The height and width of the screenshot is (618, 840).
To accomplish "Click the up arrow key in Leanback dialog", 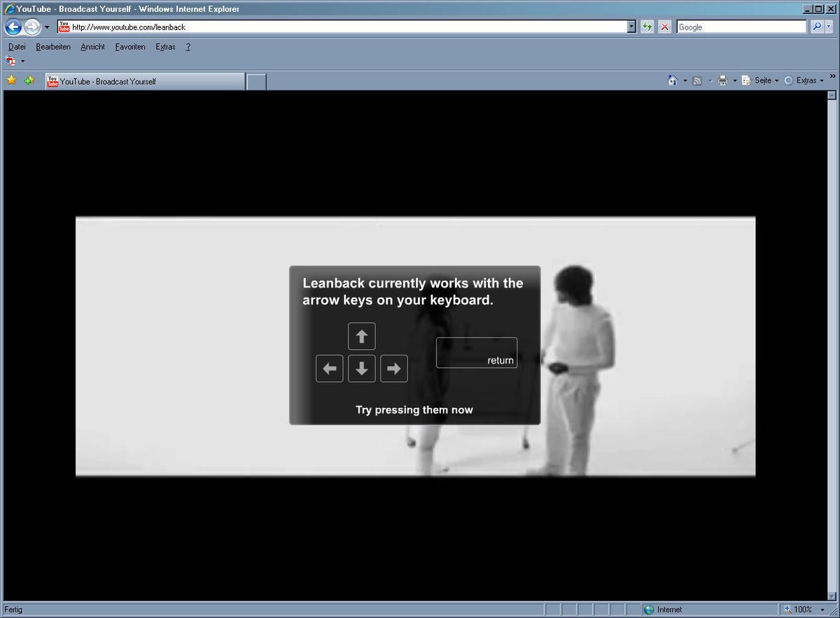I will (x=362, y=337).
